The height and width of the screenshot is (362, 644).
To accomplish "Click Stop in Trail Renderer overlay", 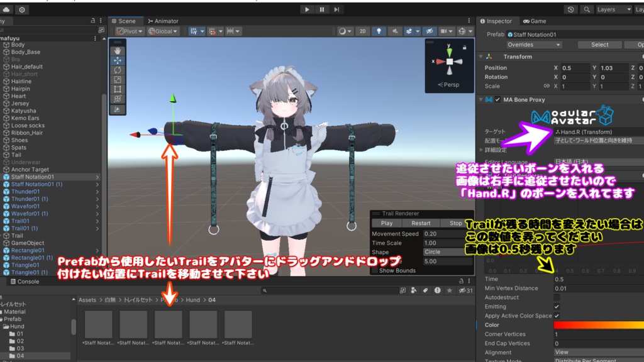I will (455, 223).
